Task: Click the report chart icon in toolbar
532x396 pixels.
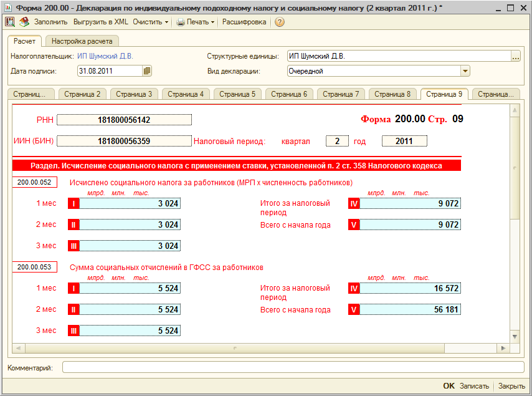Action: tap(10, 22)
